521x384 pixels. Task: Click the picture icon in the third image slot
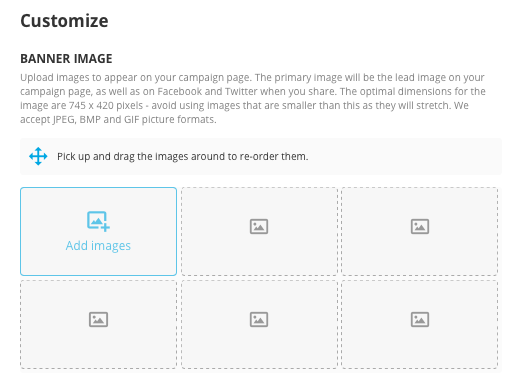[420, 227]
